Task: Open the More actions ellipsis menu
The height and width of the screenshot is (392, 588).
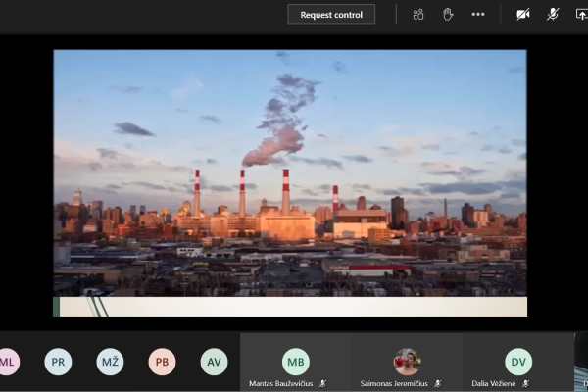Action: (478, 15)
